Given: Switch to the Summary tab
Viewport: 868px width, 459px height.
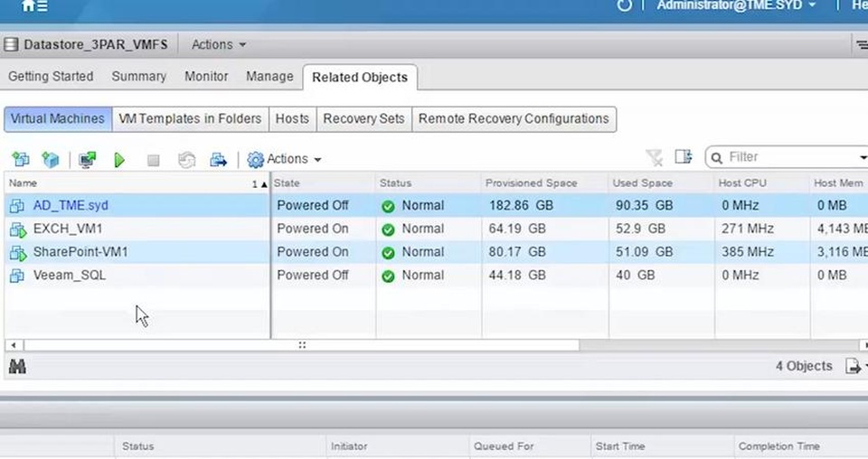Looking at the screenshot, I should click(138, 77).
